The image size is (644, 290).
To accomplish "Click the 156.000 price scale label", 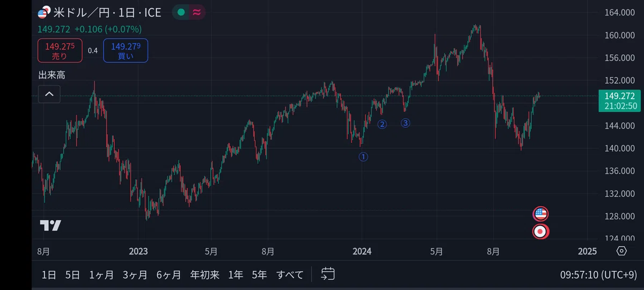I will point(619,58).
